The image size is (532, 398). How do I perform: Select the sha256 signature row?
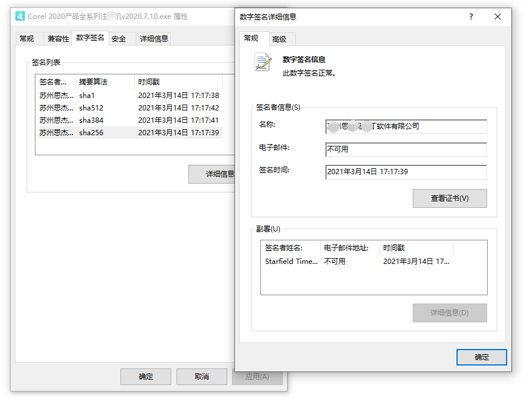point(130,133)
